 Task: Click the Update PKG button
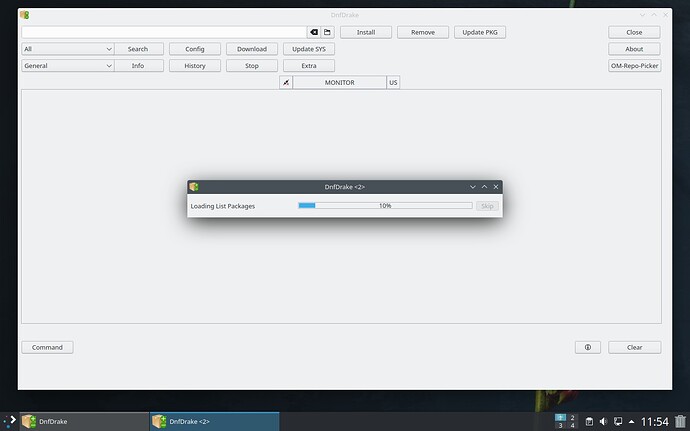coord(480,32)
